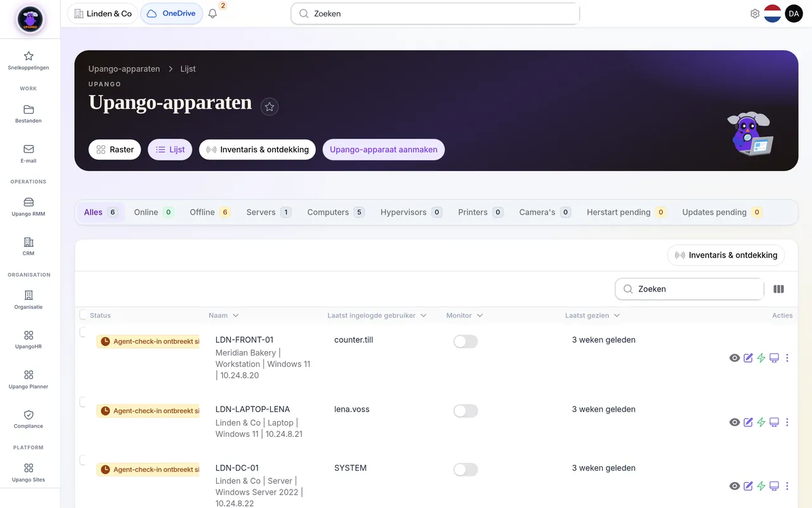View LDN-LAPTOP-LENA with eye icon
Screen dimensions: 812x508
(735, 422)
